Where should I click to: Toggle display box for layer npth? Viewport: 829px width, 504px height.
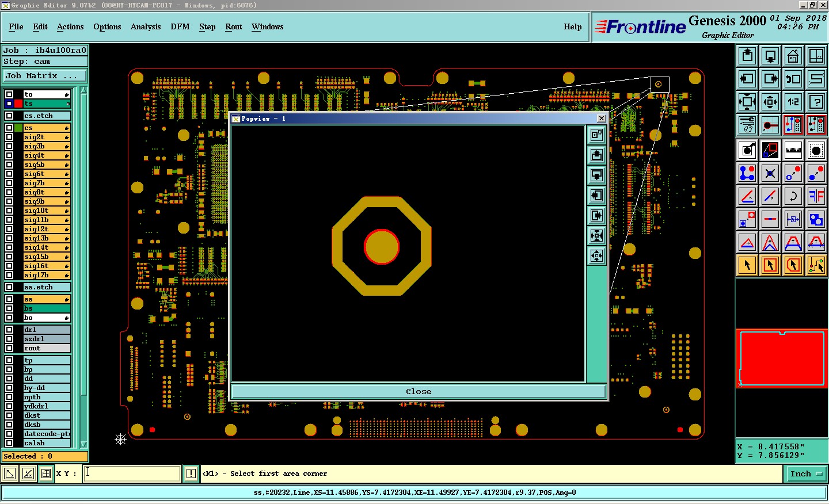tap(9, 397)
